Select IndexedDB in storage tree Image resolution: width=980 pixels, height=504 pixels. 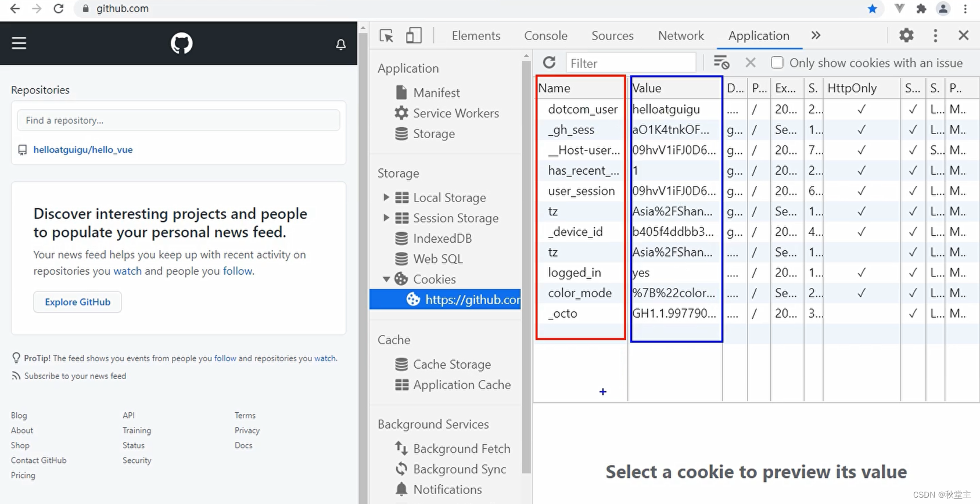442,239
